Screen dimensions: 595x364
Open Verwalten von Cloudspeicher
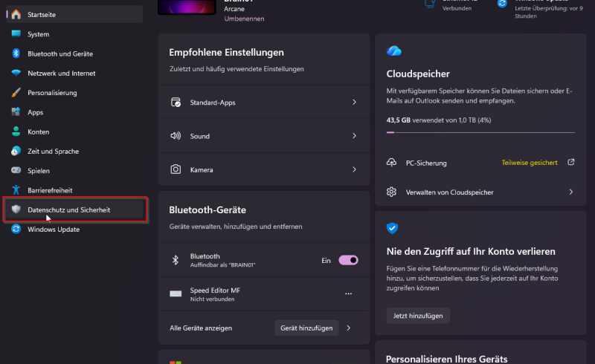point(480,192)
